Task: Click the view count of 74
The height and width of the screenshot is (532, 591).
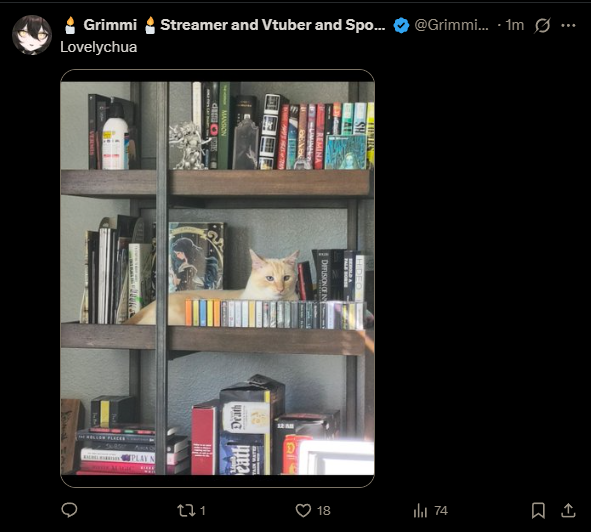Action: click(441, 511)
